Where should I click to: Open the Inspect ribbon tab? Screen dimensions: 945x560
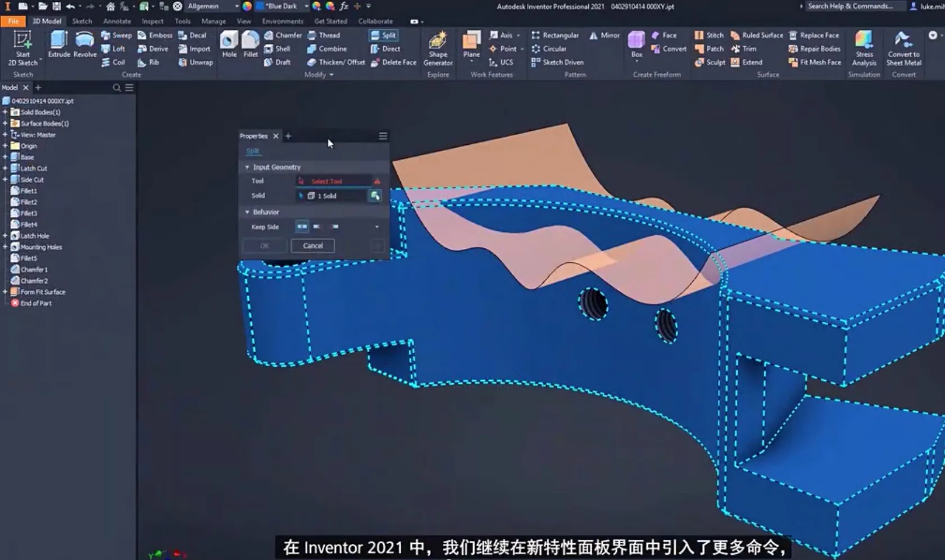152,21
